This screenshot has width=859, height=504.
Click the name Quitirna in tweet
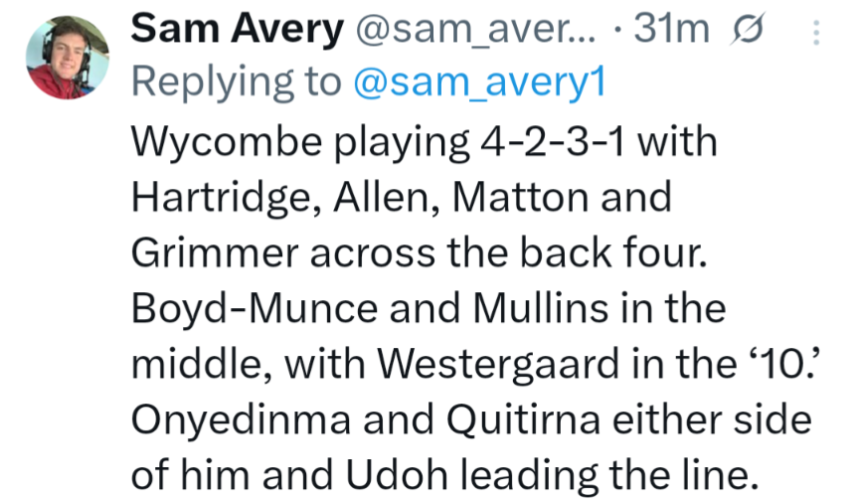coord(524,420)
